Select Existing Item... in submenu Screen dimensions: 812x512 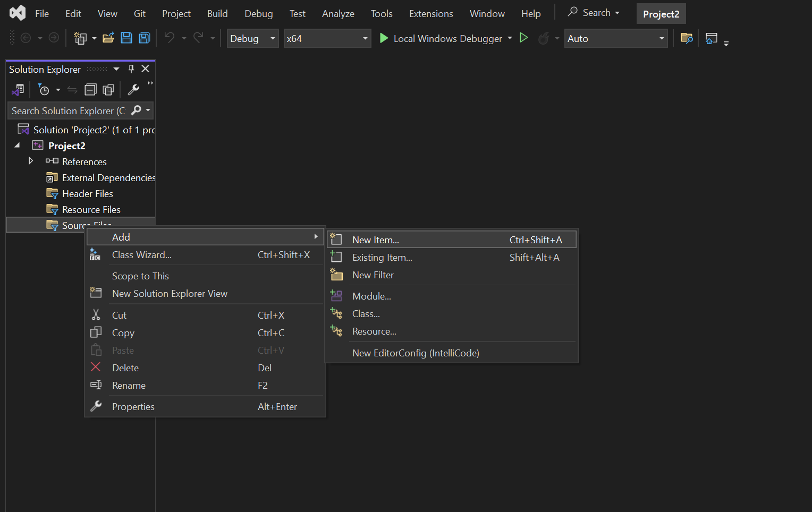(x=452, y=257)
